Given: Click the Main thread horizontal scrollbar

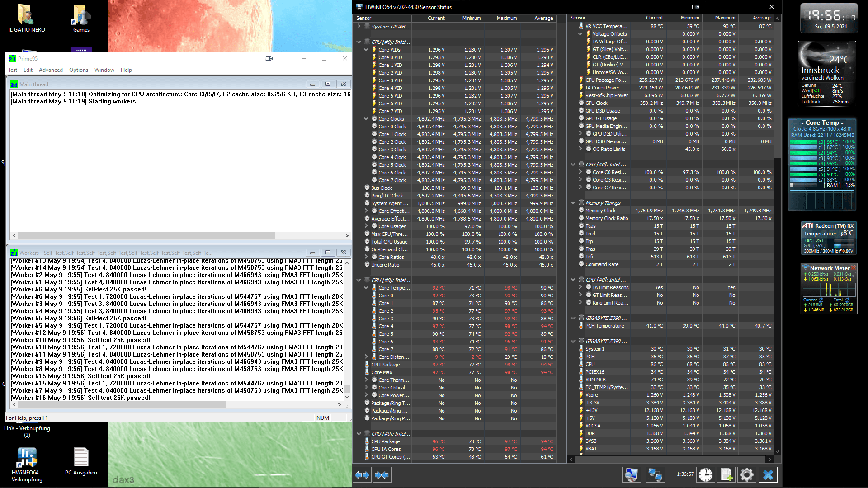Looking at the screenshot, I should (180, 235).
